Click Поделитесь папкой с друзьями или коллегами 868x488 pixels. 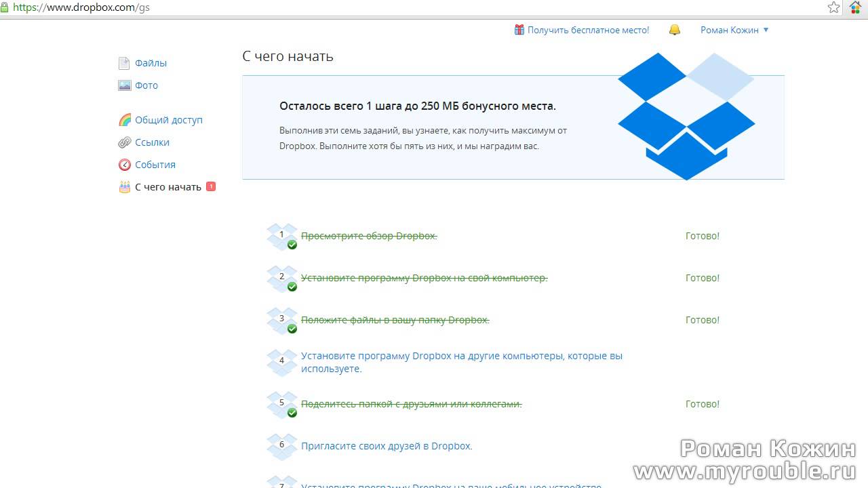412,404
